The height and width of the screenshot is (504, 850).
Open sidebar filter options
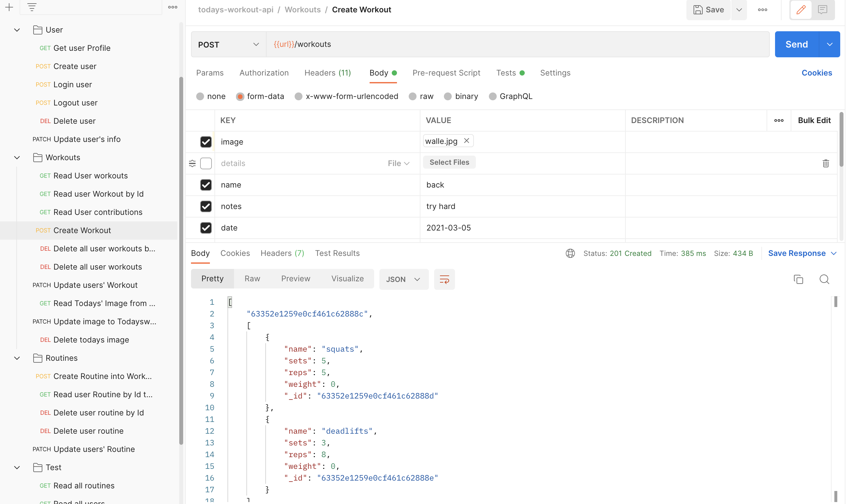click(x=32, y=7)
